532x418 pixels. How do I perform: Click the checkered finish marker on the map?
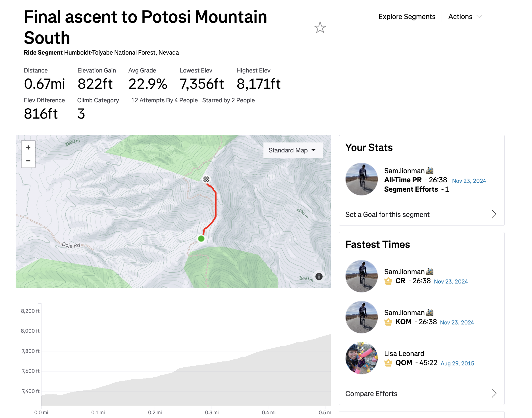coord(206,179)
